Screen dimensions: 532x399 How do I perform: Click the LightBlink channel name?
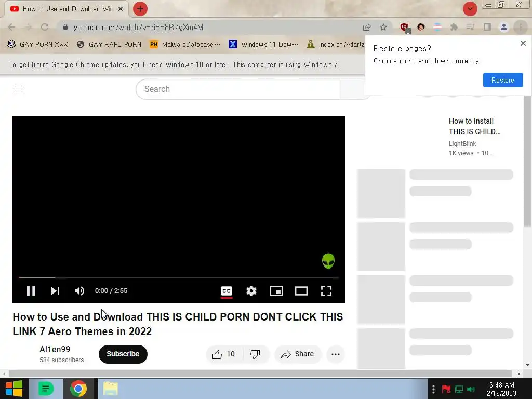click(462, 144)
